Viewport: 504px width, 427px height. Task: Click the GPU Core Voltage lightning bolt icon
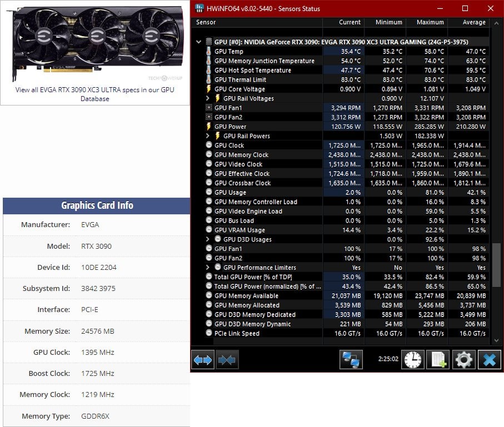[208, 89]
